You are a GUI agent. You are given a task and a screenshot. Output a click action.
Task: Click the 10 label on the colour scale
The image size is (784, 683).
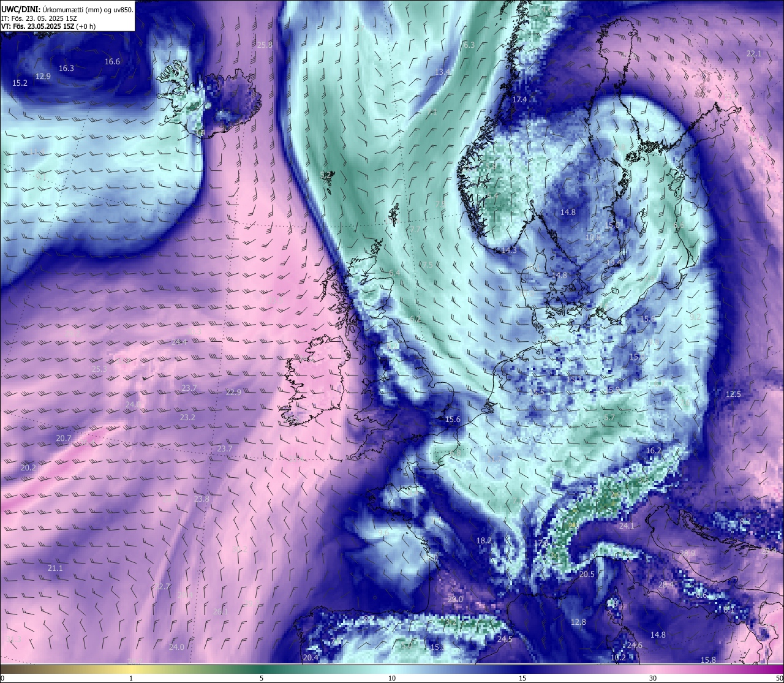pos(392,678)
